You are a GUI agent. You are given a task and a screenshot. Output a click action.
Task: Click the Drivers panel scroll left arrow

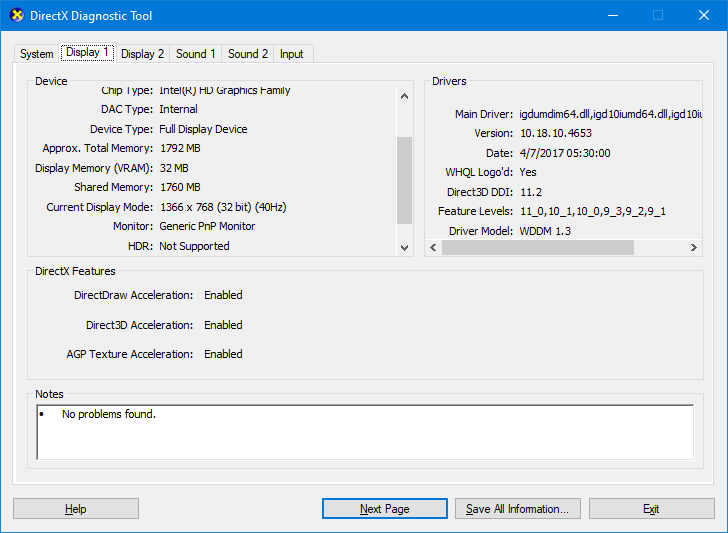(433, 247)
